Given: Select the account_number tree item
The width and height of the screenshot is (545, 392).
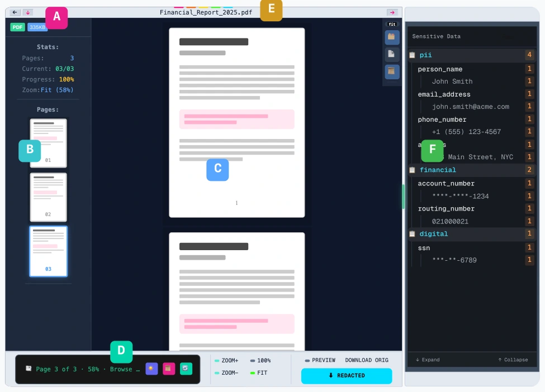Looking at the screenshot, I should [473, 183].
